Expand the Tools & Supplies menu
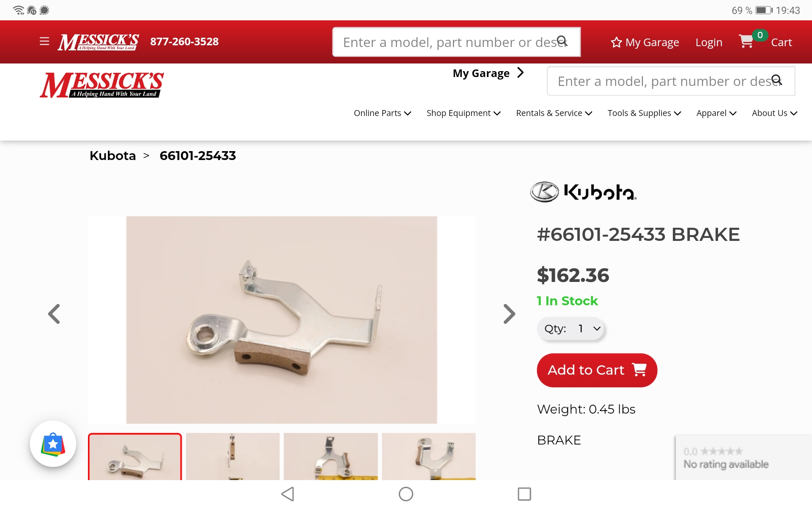Viewport: 812px width, 508px height. pyautogui.click(x=644, y=113)
